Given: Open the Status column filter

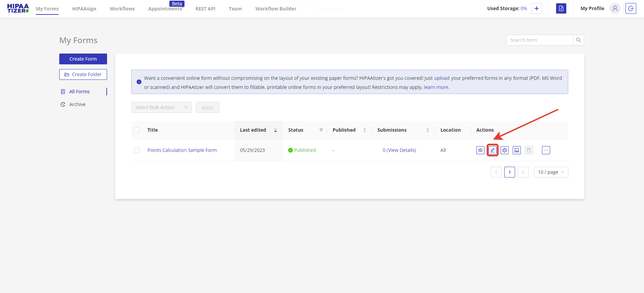Looking at the screenshot, I should pyautogui.click(x=321, y=130).
